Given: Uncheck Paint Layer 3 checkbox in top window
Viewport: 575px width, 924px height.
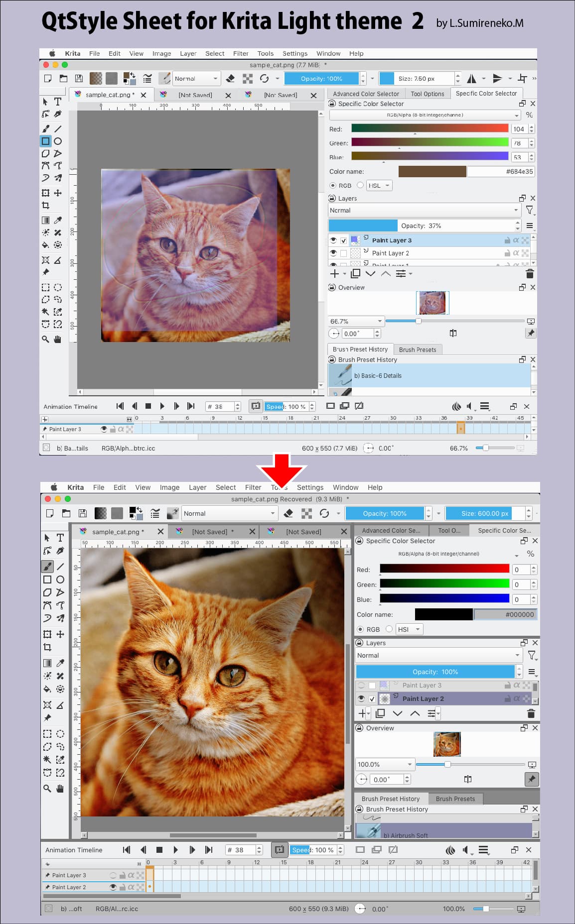Looking at the screenshot, I should tap(344, 240).
